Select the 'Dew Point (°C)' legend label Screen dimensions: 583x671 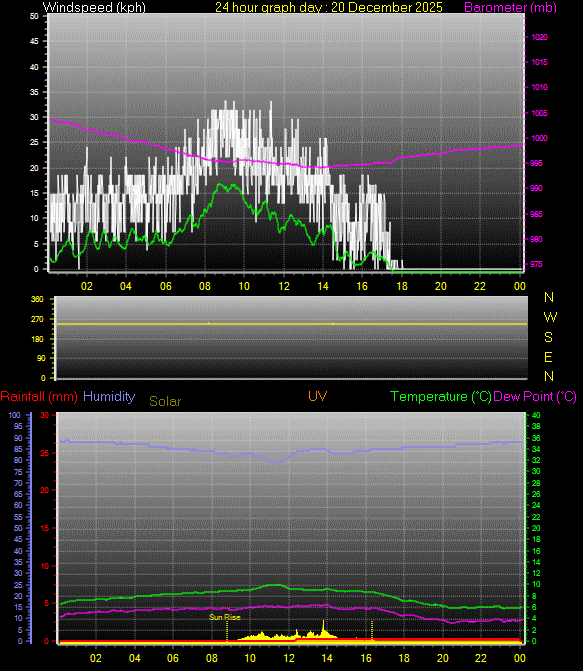click(x=535, y=397)
